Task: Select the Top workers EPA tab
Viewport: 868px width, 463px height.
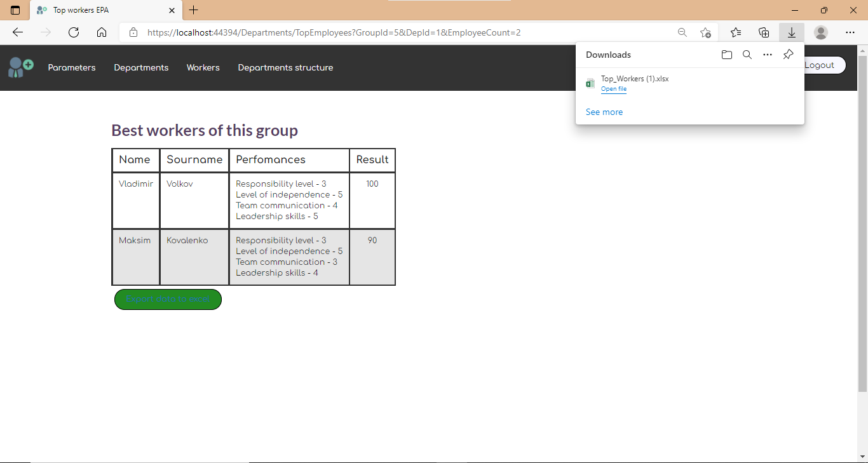Action: click(x=106, y=10)
